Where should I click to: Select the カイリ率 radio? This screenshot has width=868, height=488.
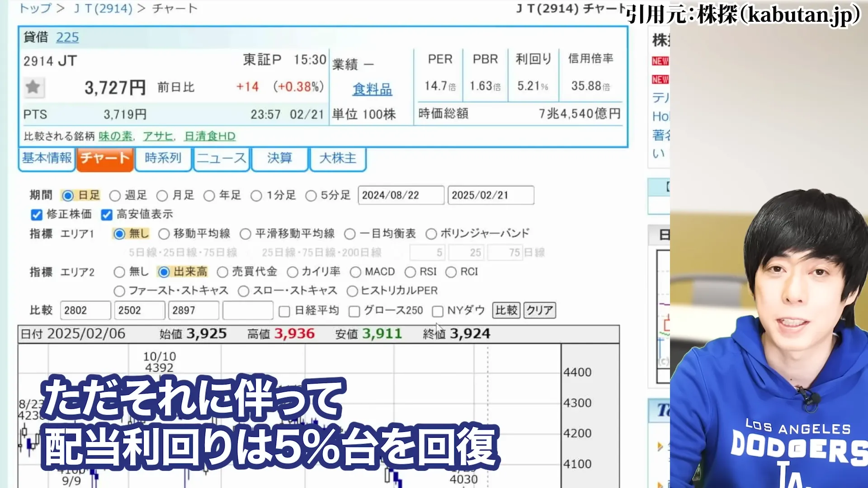292,272
